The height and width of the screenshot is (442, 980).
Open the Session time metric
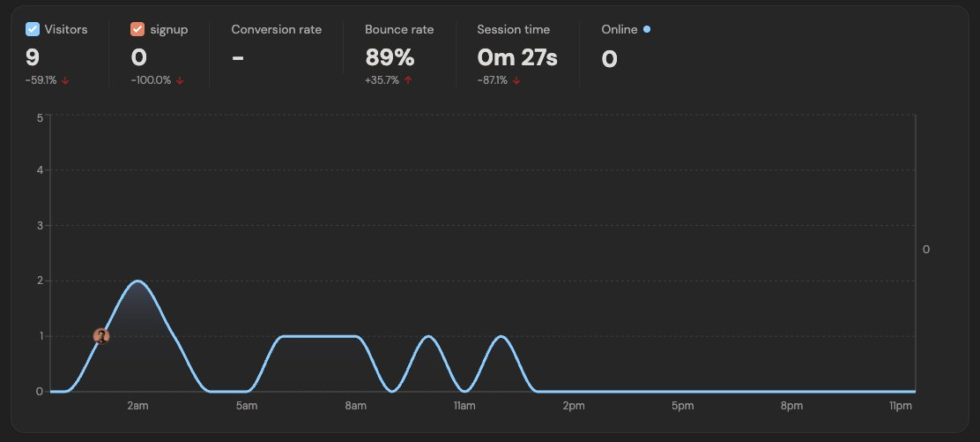click(513, 29)
